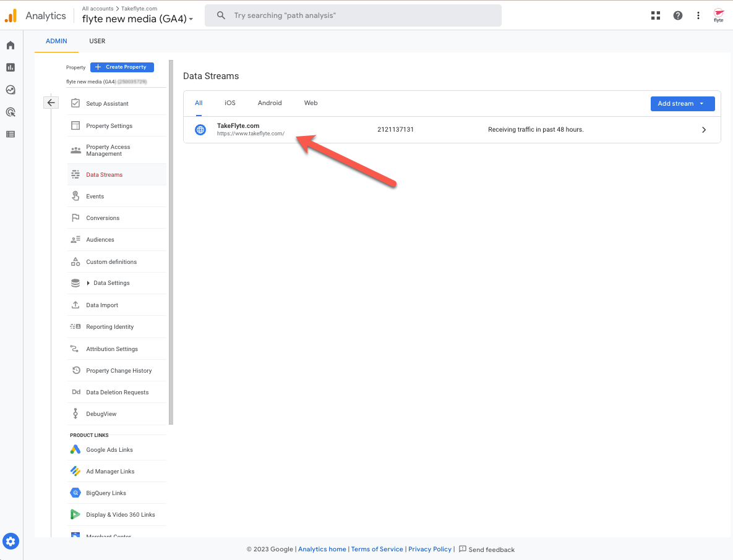The image size is (733, 560).
Task: Open the Property Settings menu item
Action: point(117,125)
